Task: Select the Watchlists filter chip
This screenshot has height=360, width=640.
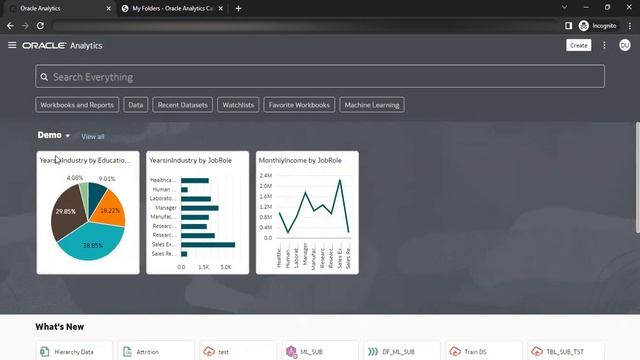Action: pos(238,105)
